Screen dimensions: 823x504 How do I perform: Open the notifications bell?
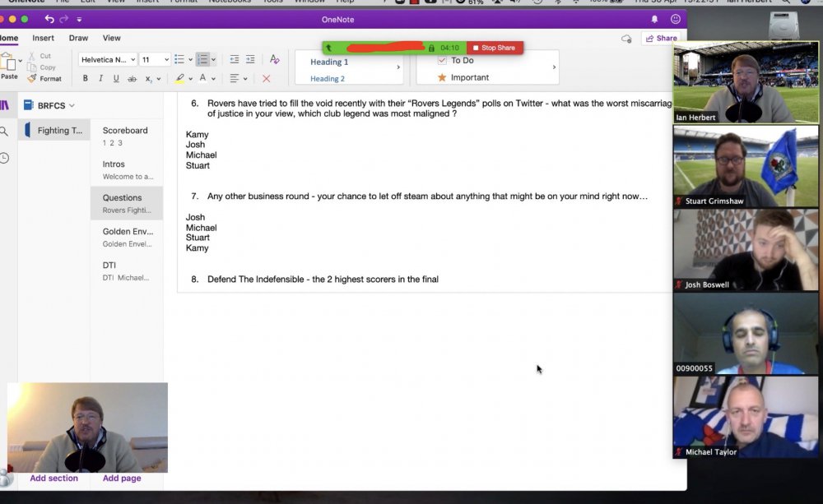pos(654,20)
